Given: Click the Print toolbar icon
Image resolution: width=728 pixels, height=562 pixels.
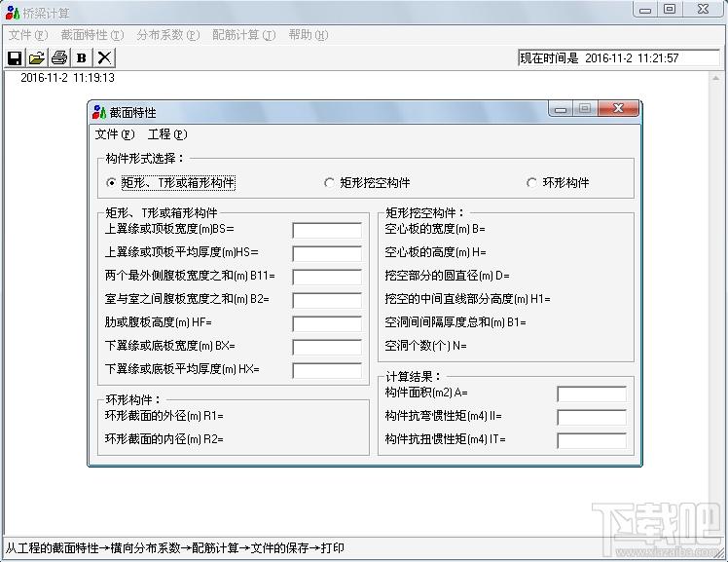Looking at the screenshot, I should coord(59,58).
